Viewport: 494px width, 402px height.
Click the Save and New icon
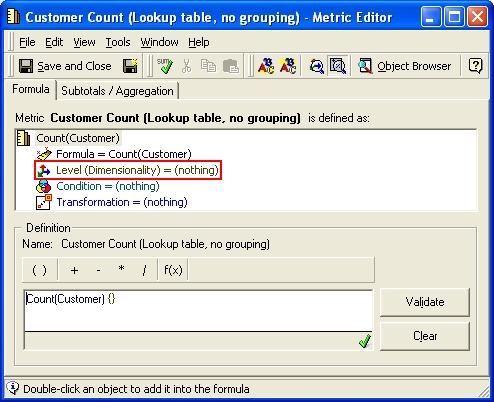coord(130,66)
